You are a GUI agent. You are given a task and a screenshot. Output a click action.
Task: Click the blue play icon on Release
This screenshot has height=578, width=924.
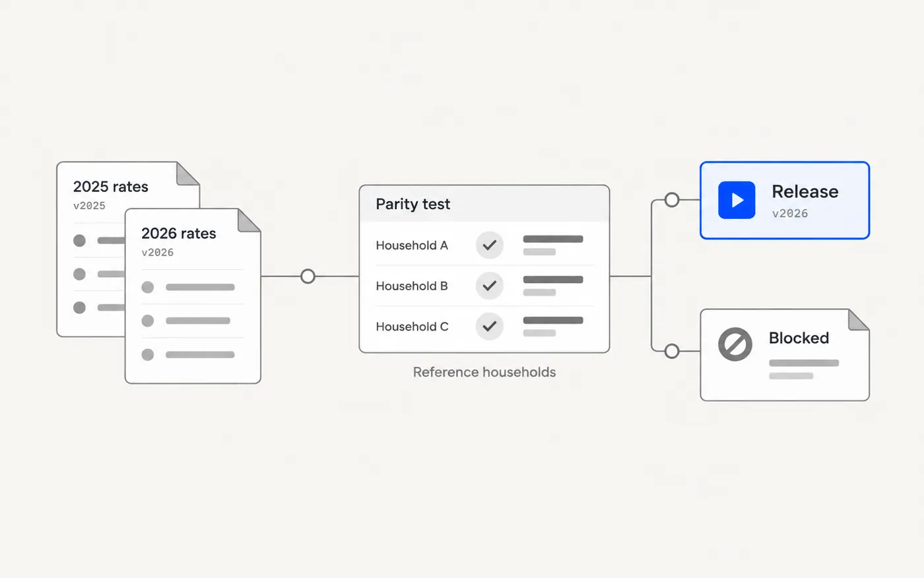[737, 200]
